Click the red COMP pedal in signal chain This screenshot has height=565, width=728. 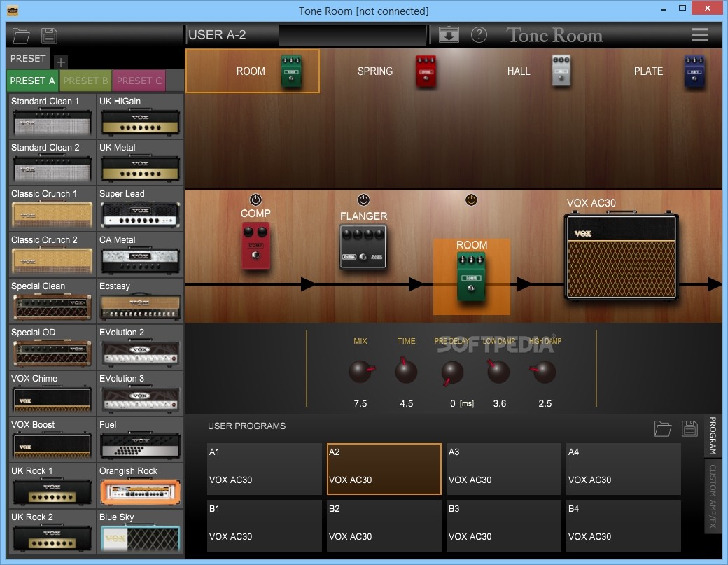click(x=255, y=246)
